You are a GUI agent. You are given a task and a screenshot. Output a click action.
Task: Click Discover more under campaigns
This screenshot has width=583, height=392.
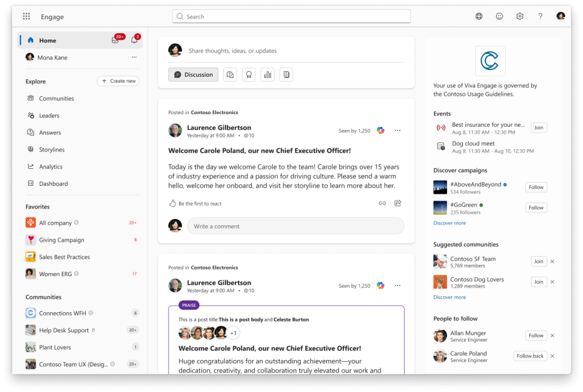449,223
